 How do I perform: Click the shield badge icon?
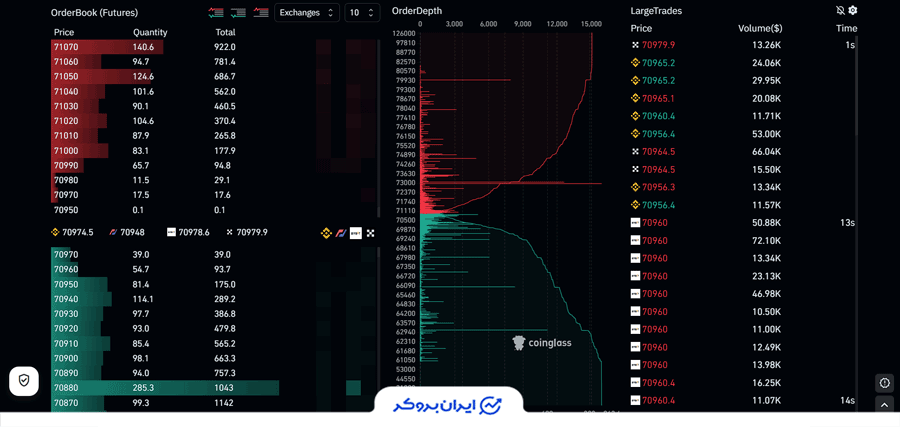coord(24,381)
